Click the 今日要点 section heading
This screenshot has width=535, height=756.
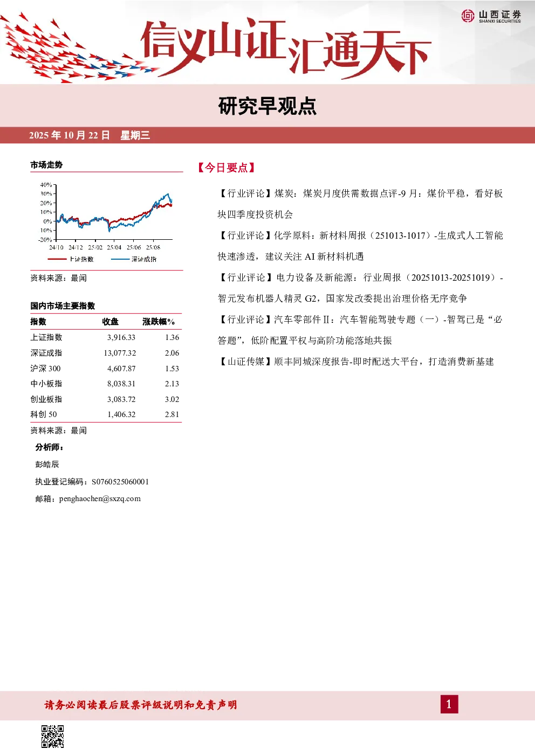227,168
